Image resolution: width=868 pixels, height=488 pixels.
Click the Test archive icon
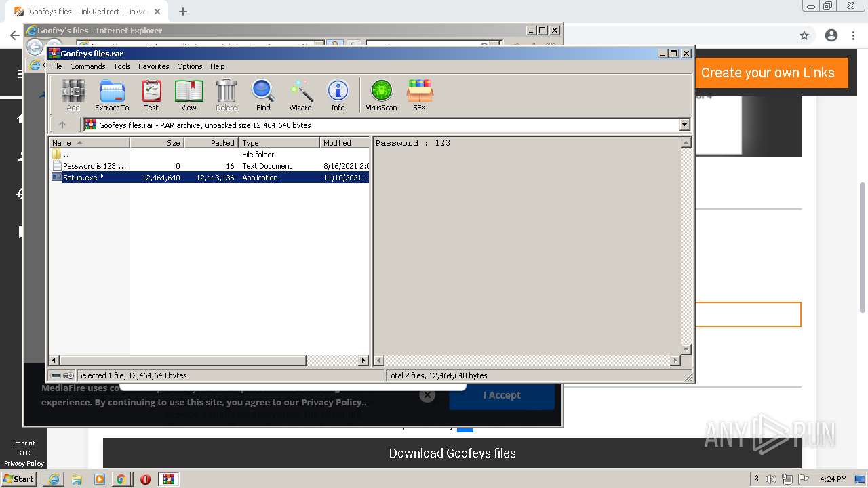[x=151, y=95]
